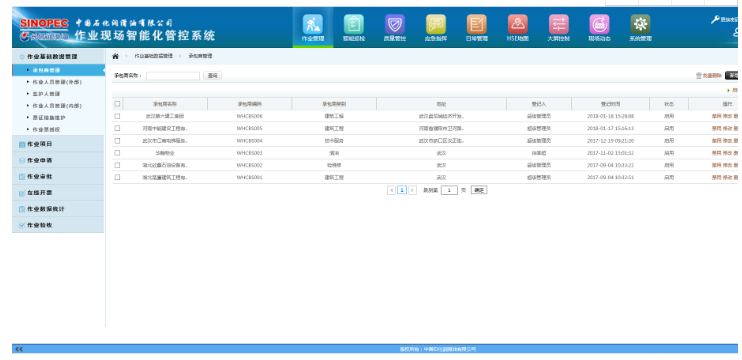742x360 pixels.
Task: Click 禁用 link for row WHCBS003
Action: pos(716,153)
